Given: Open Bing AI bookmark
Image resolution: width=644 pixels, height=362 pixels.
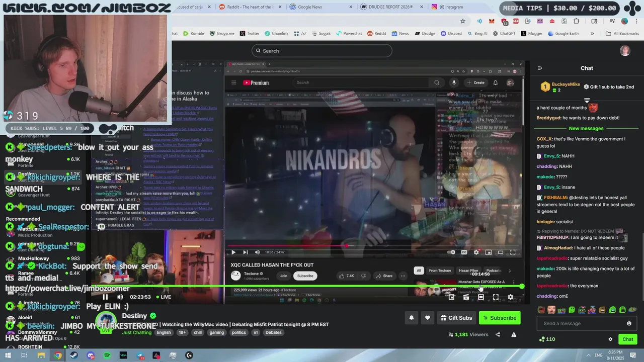Looking at the screenshot, I should pyautogui.click(x=477, y=34).
